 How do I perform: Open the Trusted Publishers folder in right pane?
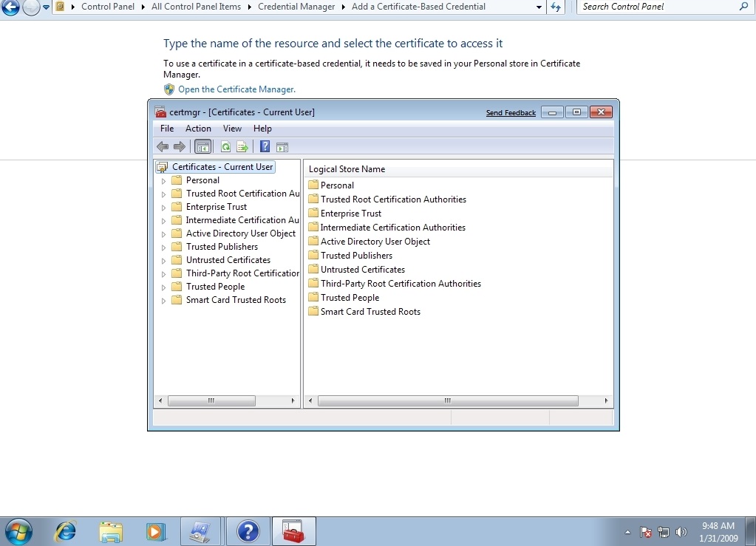356,256
